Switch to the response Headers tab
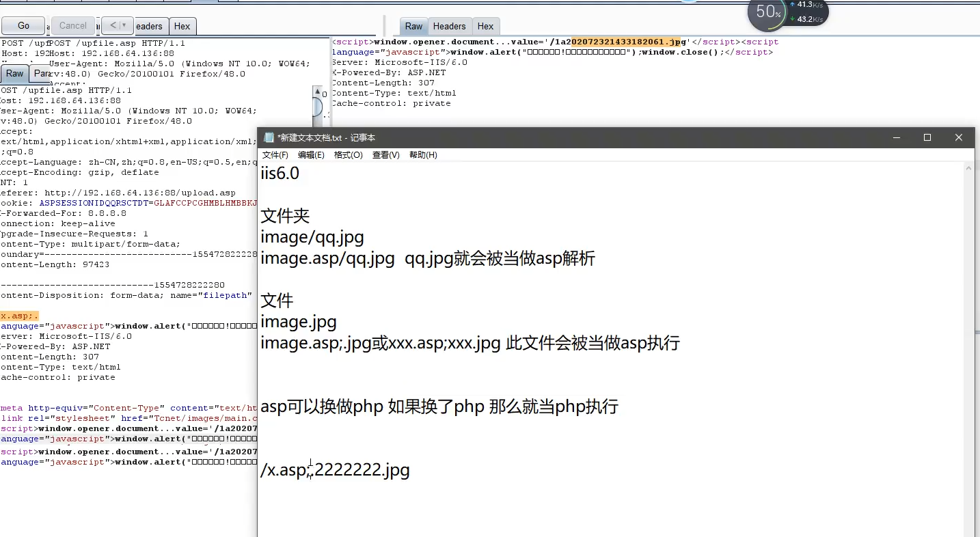The height and width of the screenshot is (537, 980). pos(449,27)
